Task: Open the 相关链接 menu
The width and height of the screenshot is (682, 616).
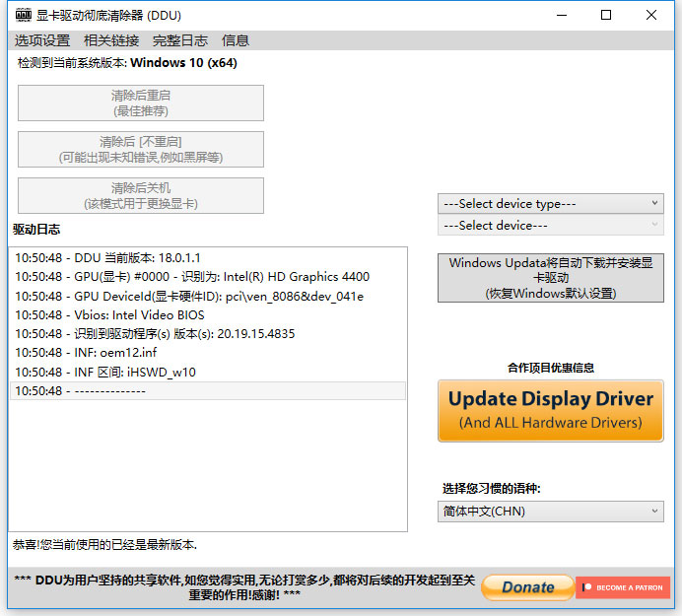Action: tap(111, 40)
